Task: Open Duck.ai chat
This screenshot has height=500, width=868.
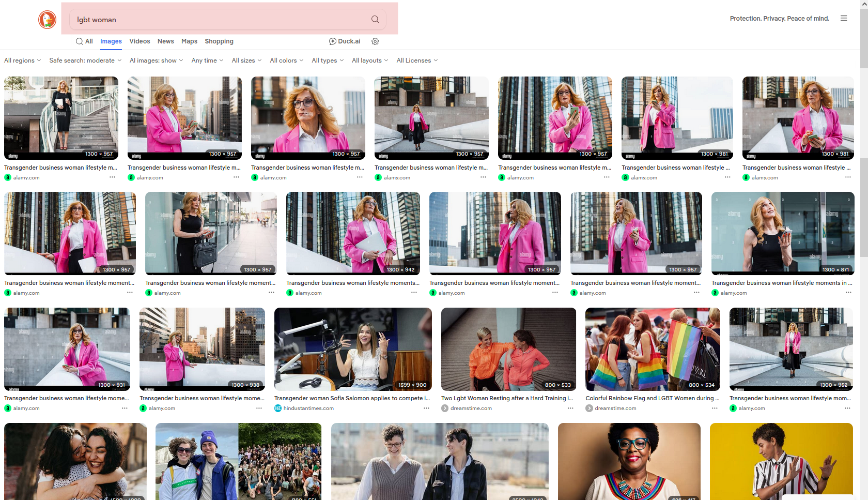Action: coord(345,41)
